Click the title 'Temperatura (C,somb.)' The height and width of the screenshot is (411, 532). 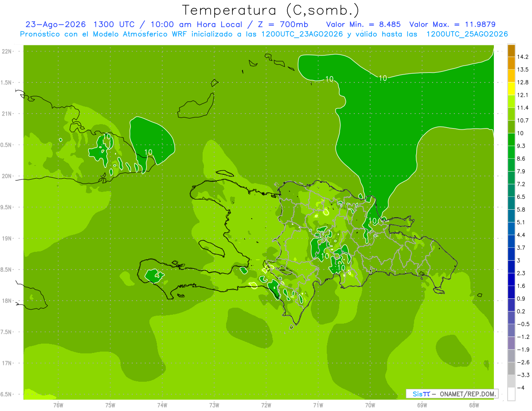[271, 10]
